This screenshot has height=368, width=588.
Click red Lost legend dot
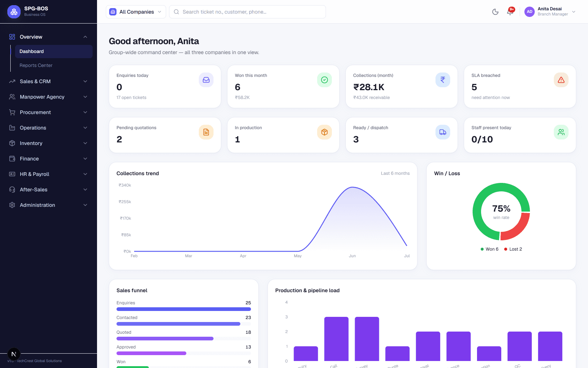click(x=506, y=249)
